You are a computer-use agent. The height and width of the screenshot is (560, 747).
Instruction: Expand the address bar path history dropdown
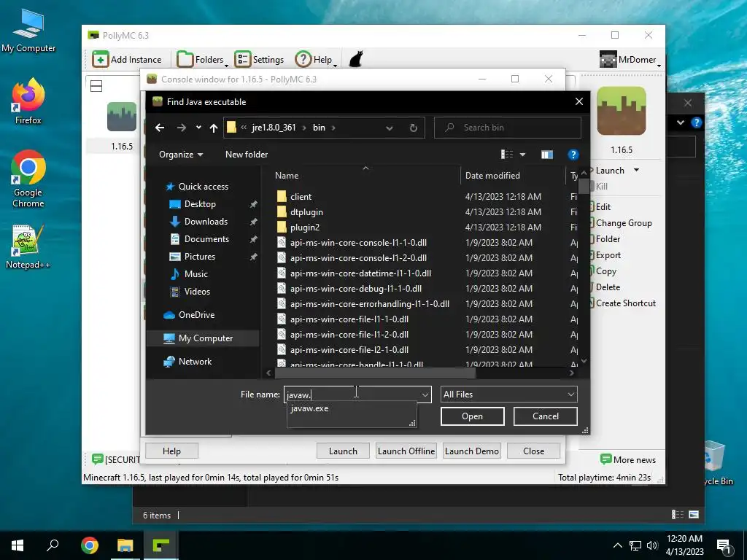(390, 128)
